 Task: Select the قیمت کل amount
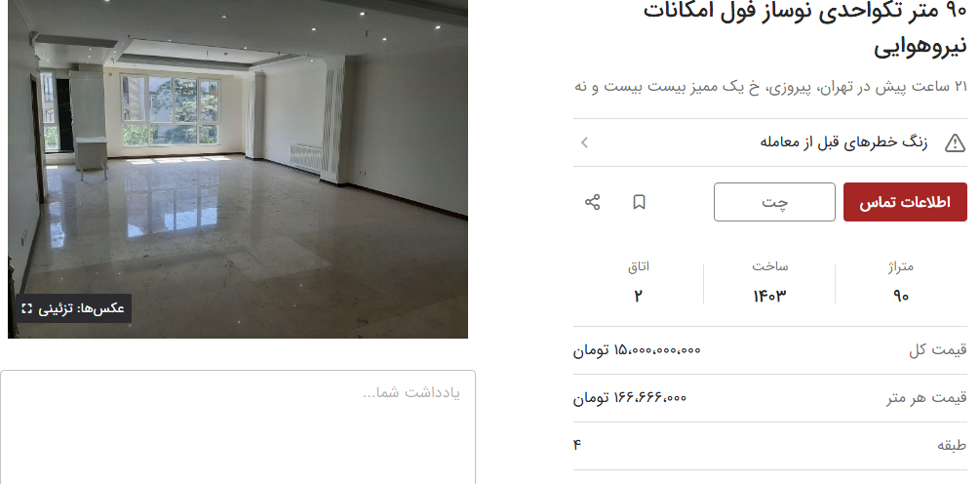637,350
